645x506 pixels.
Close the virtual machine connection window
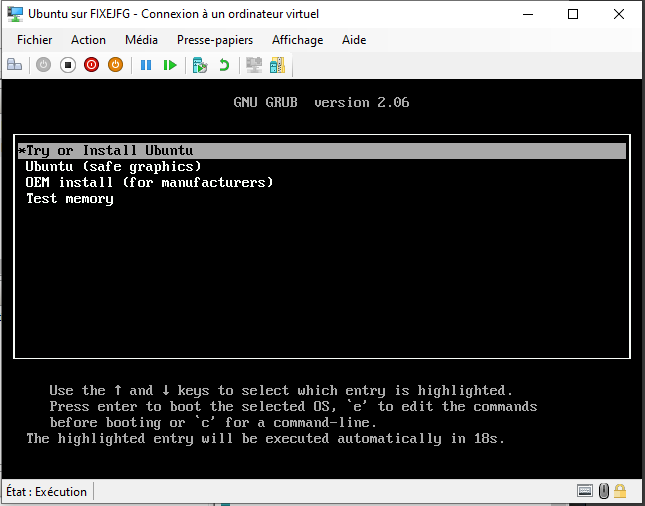coord(619,14)
